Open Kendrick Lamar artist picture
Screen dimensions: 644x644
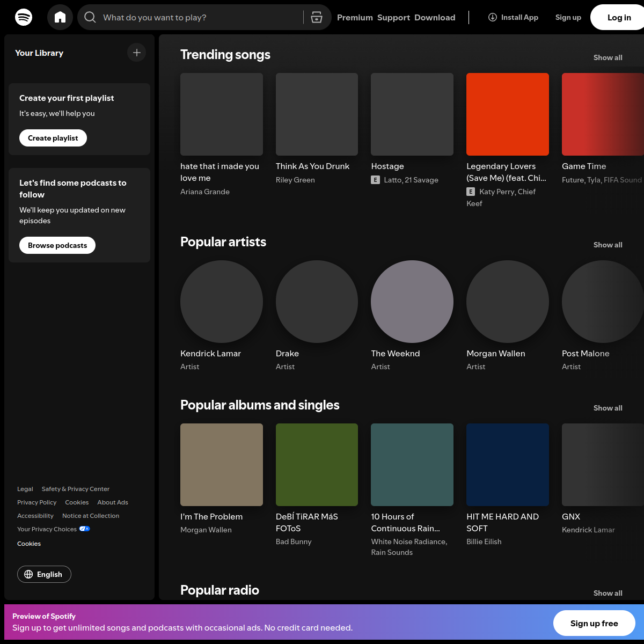222,302
